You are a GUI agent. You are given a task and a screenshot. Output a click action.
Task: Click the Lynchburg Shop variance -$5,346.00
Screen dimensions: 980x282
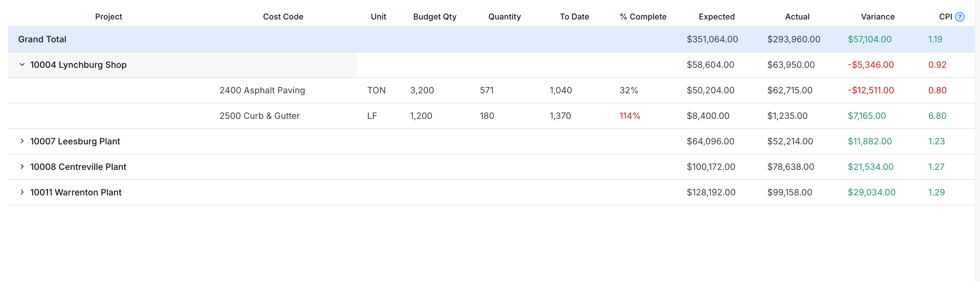pos(871,65)
